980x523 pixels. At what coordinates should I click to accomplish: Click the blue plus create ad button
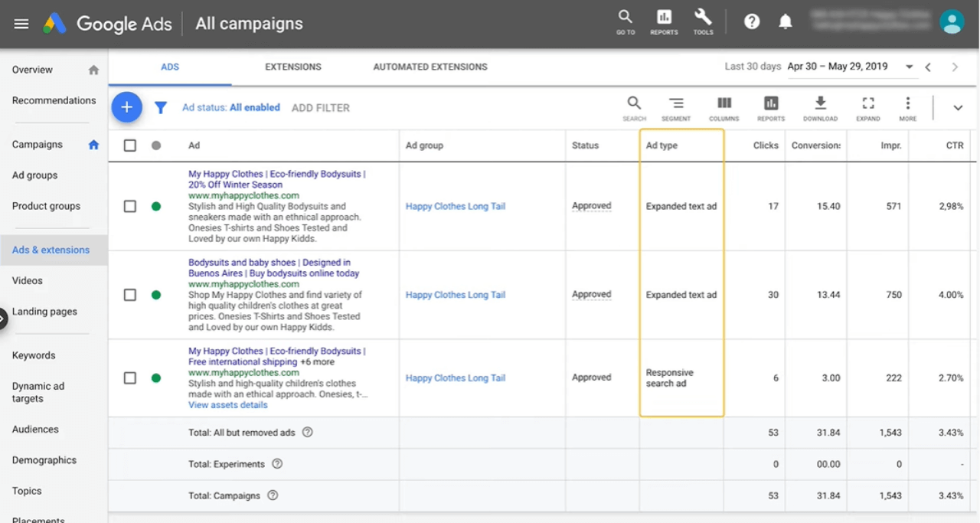[x=126, y=107]
